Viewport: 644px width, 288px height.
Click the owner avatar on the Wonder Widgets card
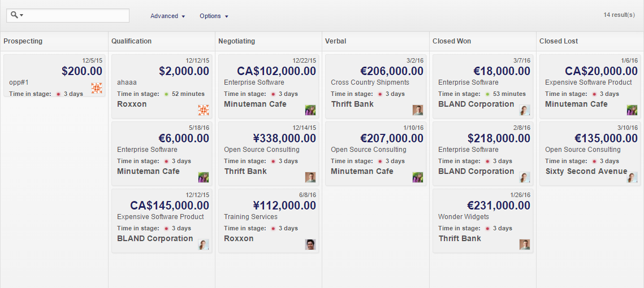click(525, 245)
